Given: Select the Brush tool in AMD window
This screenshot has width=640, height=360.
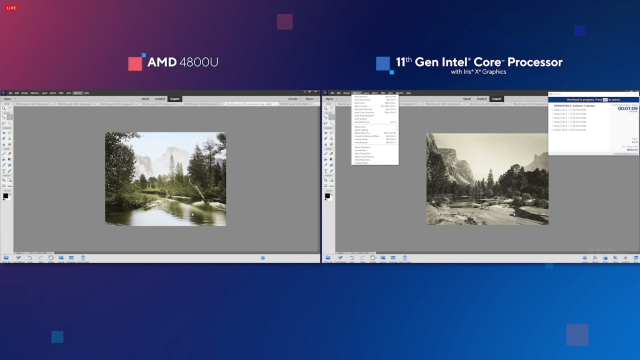Looking at the screenshot, I should [x=4, y=153].
